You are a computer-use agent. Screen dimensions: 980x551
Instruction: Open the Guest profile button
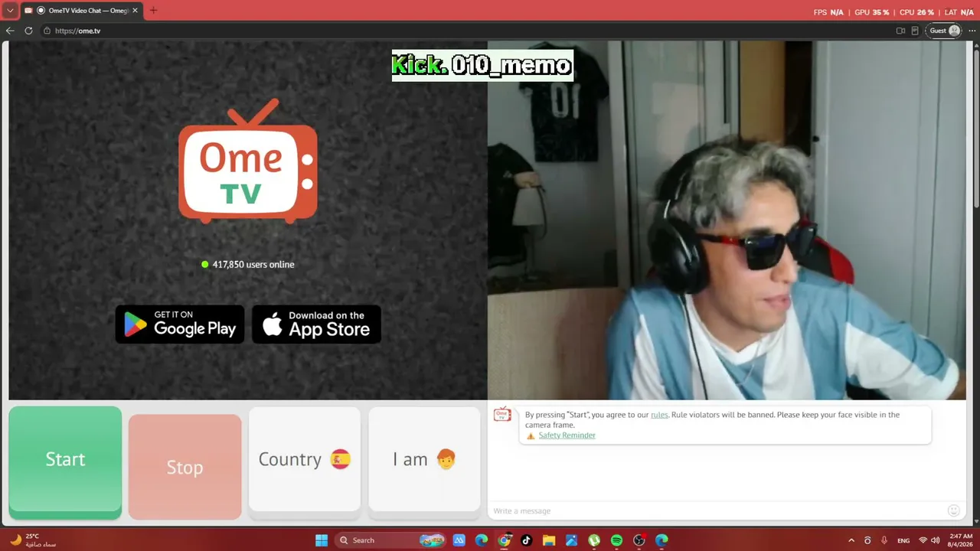[x=944, y=31]
